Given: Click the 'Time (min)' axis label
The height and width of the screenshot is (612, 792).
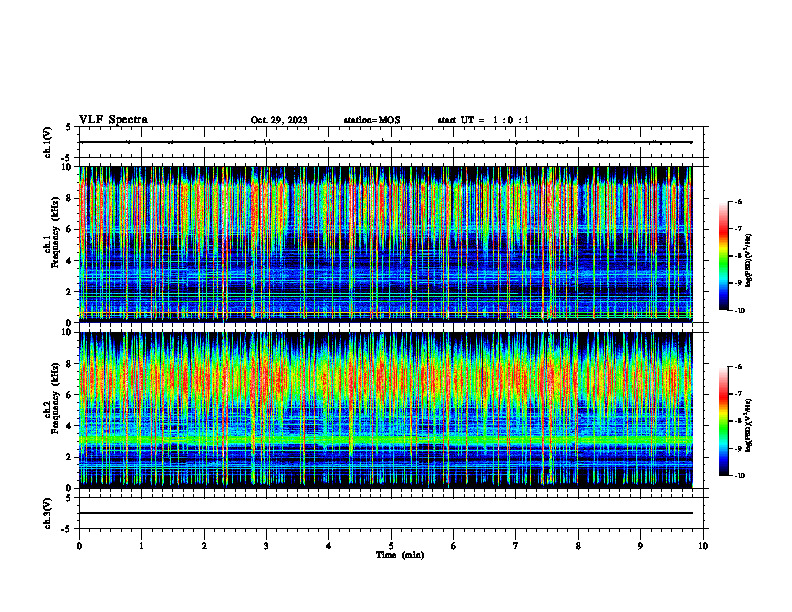Looking at the screenshot, I should click(x=400, y=555).
